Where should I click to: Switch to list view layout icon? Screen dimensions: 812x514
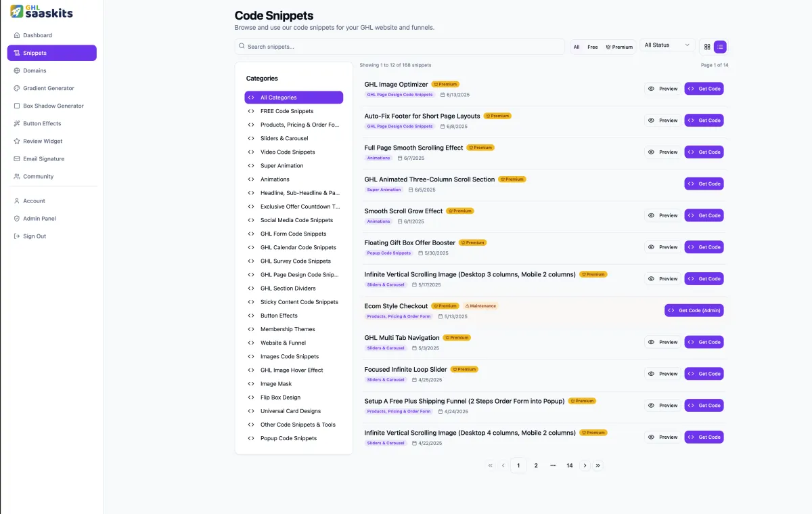point(721,47)
